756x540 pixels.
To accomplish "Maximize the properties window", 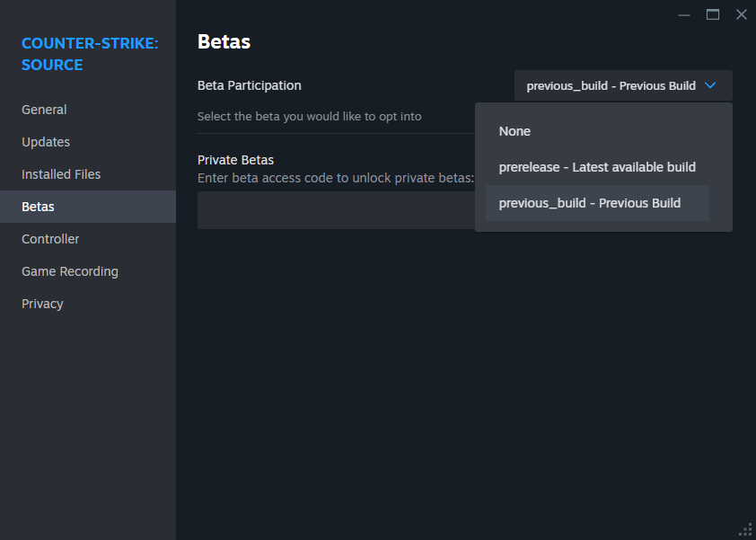I will (x=713, y=15).
